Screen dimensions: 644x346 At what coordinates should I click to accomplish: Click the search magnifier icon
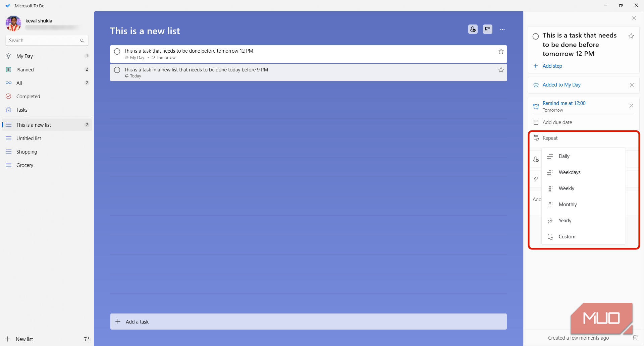tap(82, 41)
